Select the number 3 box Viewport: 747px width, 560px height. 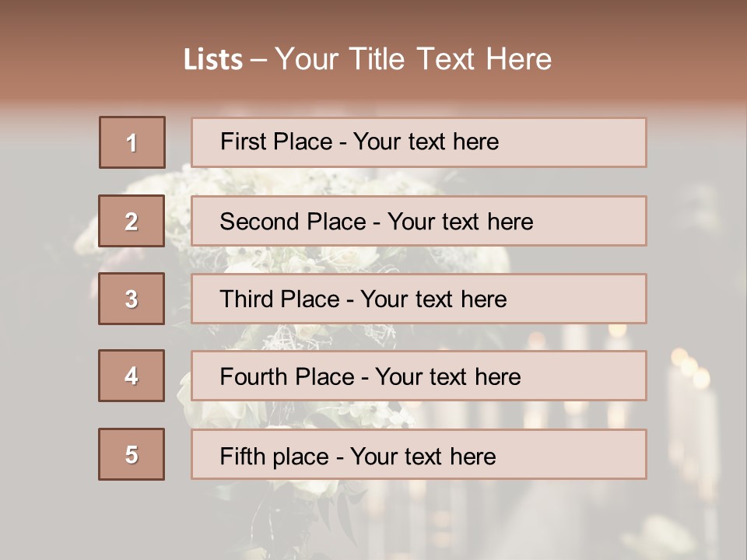pyautogui.click(x=132, y=299)
